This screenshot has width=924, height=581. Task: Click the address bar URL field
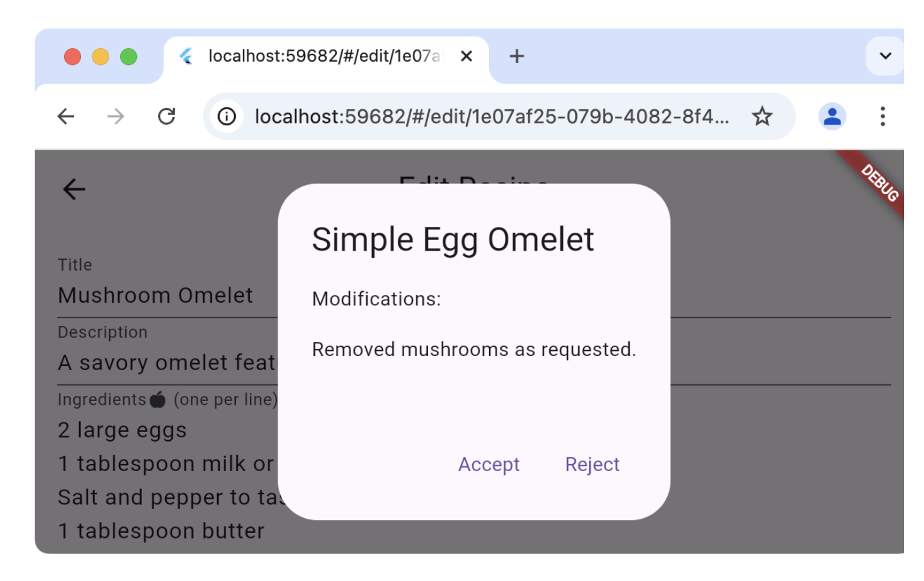pos(450,116)
